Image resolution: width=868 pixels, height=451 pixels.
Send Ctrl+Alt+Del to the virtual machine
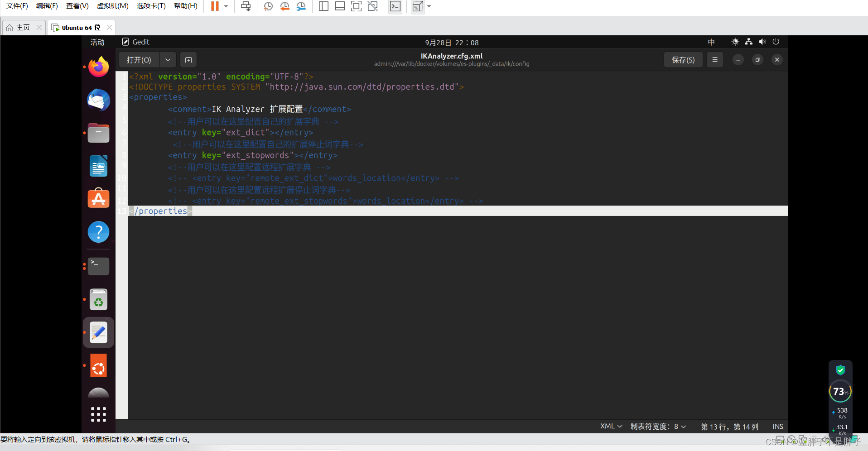coord(246,6)
